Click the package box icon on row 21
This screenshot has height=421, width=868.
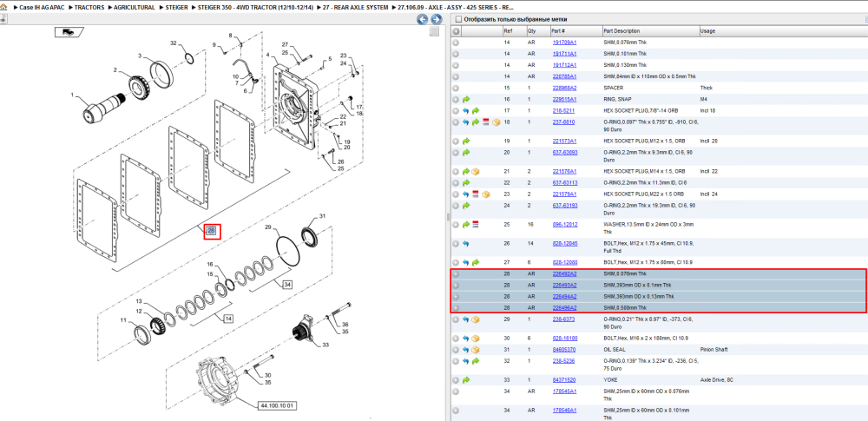point(476,172)
